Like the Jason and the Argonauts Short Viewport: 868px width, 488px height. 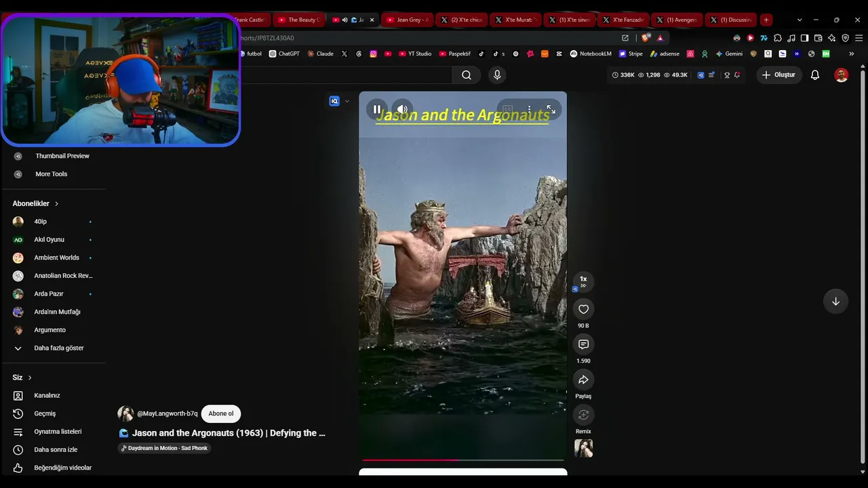583,309
